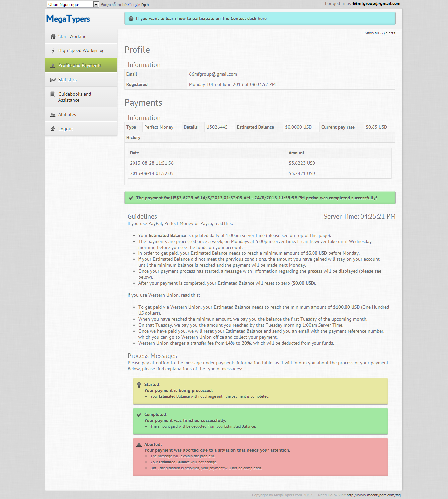
Task: Click the Server Time display
Action: 360,216
